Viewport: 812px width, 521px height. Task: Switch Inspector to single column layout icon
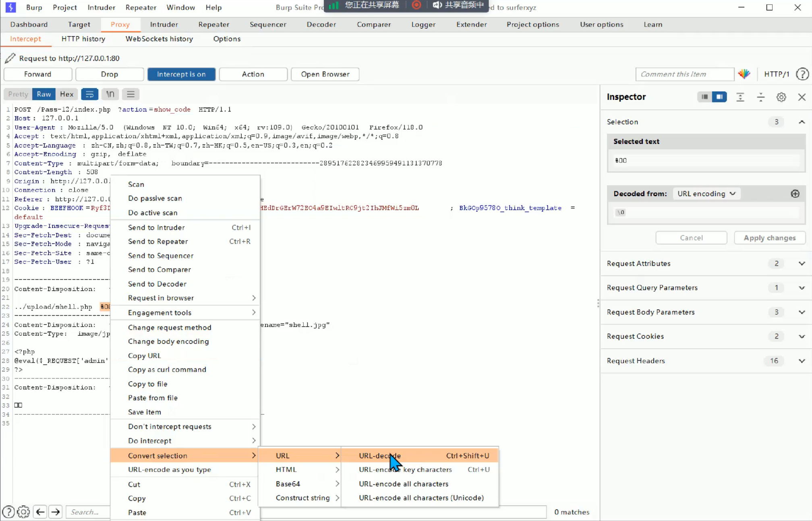[x=704, y=97]
